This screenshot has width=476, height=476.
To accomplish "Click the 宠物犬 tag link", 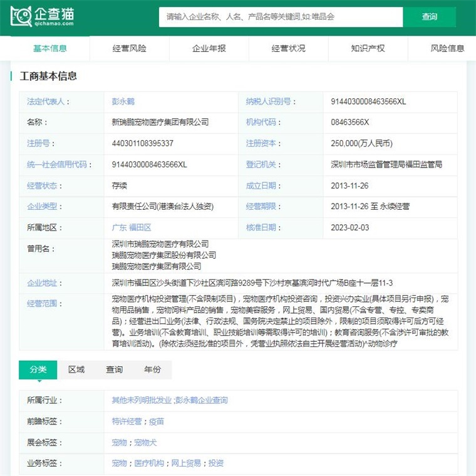I will pyautogui.click(x=145, y=443).
